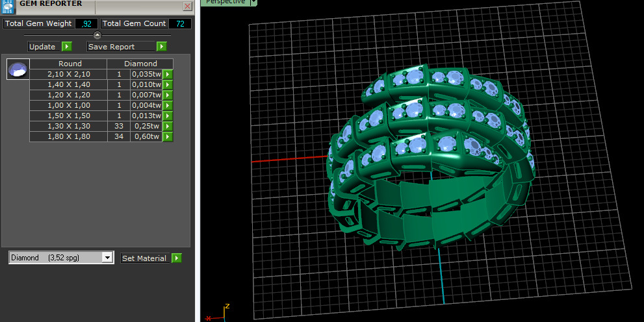Open the Perspective viewport dropdown arrow
This screenshot has width=644, height=322.
click(x=254, y=2)
